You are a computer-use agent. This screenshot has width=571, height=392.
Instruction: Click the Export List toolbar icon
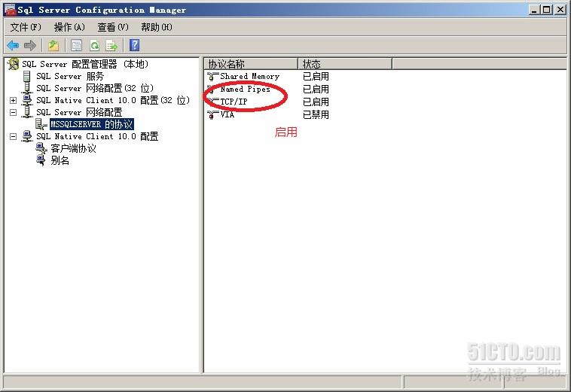tap(111, 45)
